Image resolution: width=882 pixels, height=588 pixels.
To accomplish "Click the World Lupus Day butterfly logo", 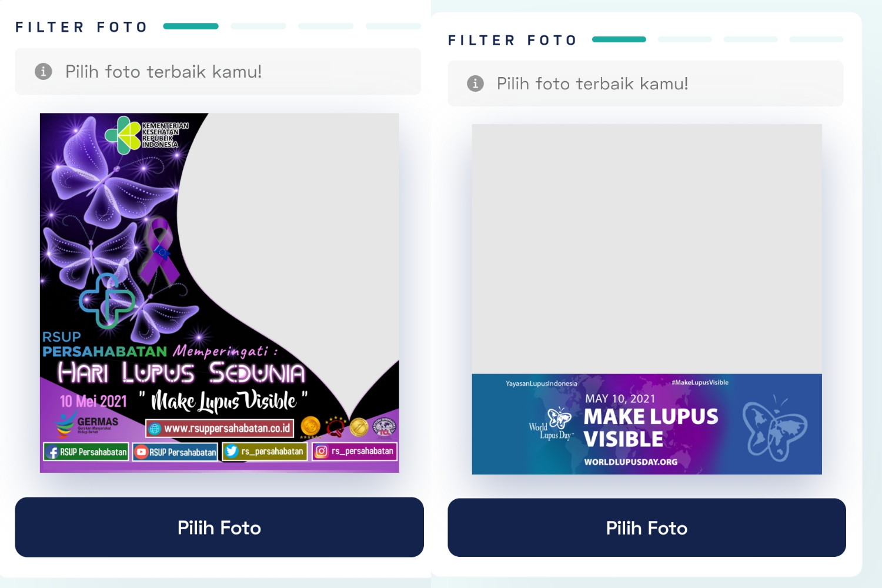I will [x=551, y=424].
